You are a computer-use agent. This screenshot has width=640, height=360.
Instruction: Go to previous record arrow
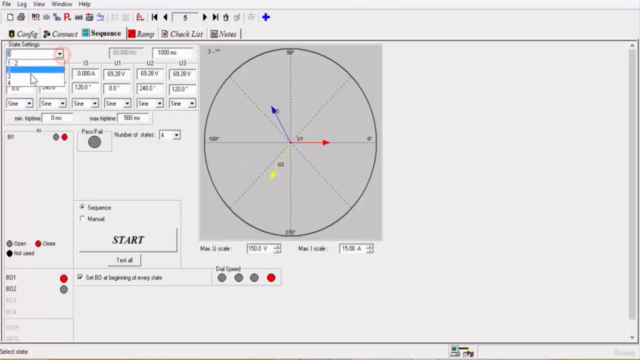pyautogui.click(x=165, y=17)
